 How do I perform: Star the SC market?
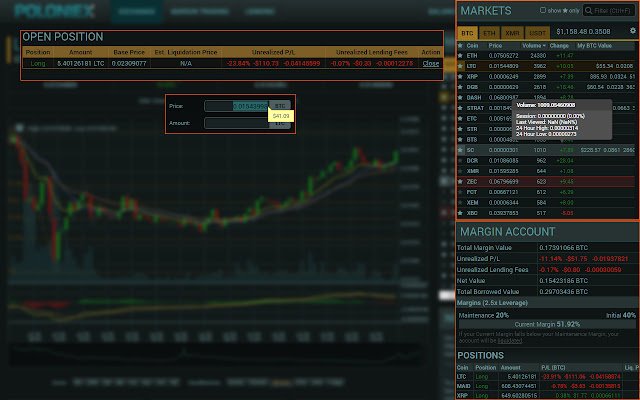(x=460, y=150)
